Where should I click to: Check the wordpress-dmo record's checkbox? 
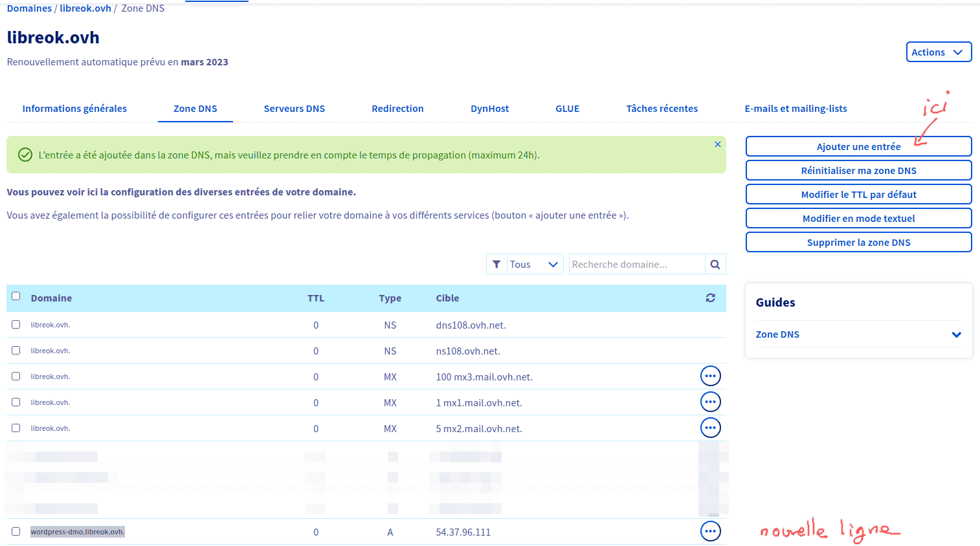point(16,531)
